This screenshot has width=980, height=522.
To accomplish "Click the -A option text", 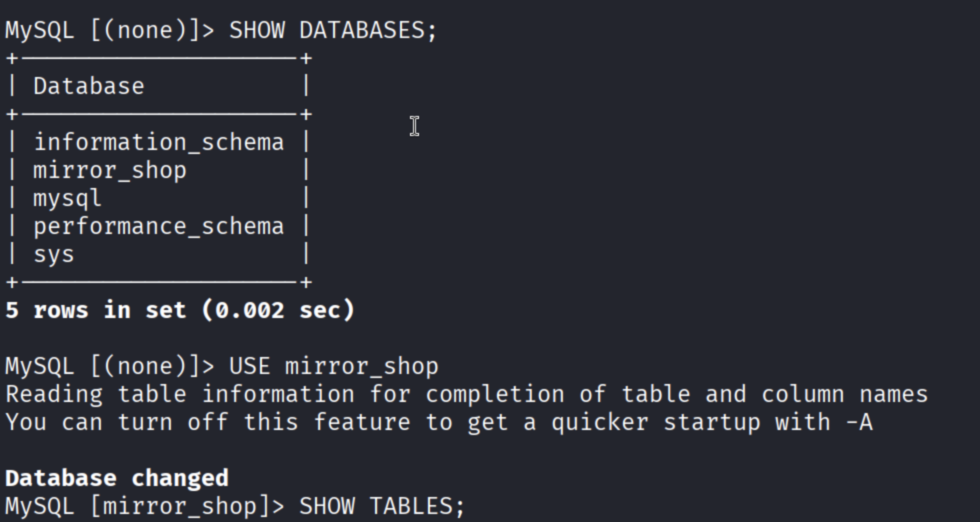I will click(859, 422).
